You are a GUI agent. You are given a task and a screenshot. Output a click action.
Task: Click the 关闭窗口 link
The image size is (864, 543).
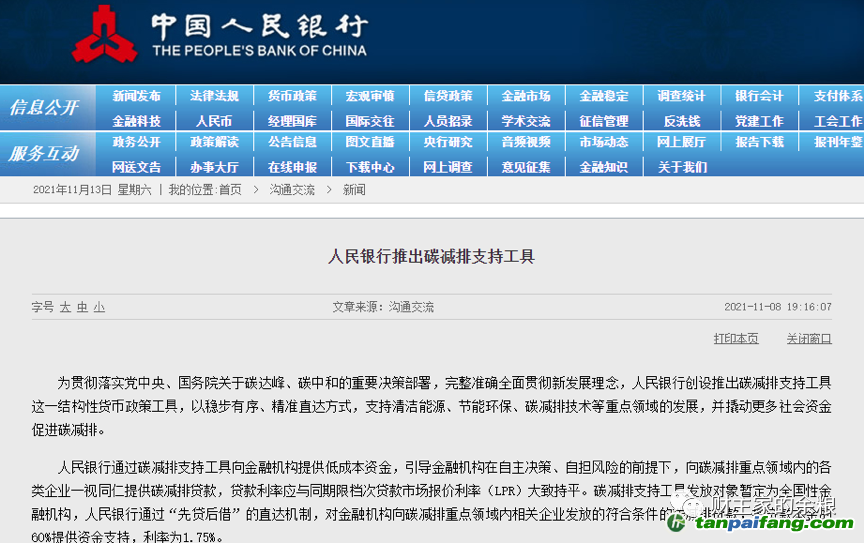[808, 338]
